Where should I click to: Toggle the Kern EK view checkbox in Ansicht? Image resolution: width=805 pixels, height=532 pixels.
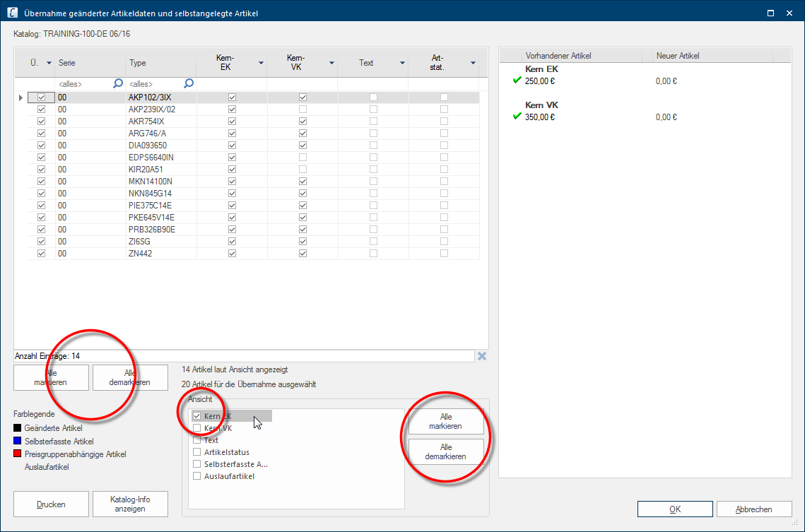(x=197, y=416)
